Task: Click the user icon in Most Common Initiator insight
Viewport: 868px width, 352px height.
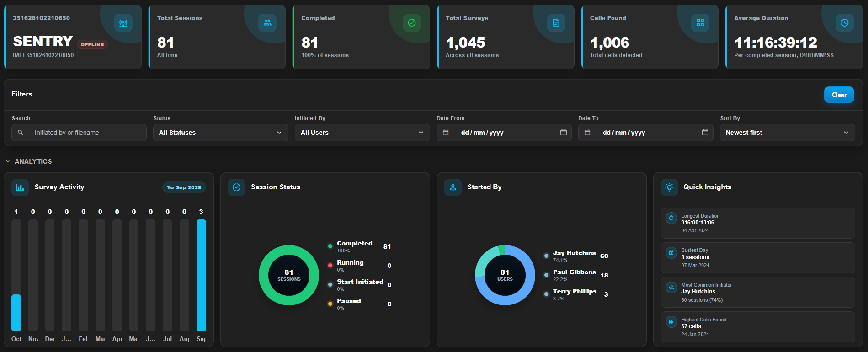Action: (671, 288)
